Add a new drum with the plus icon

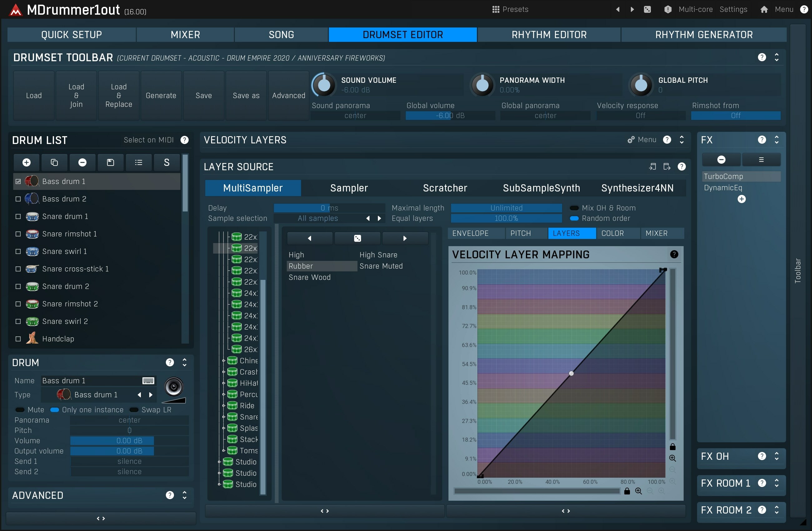26,162
